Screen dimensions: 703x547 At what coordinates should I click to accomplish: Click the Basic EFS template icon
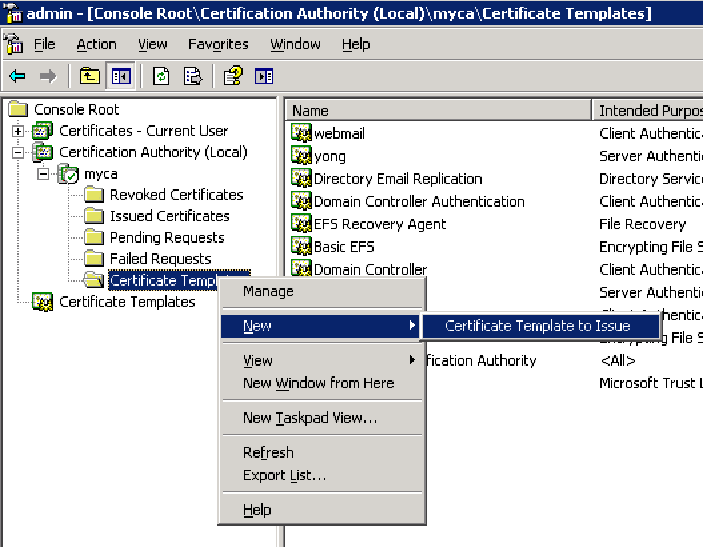click(x=301, y=247)
